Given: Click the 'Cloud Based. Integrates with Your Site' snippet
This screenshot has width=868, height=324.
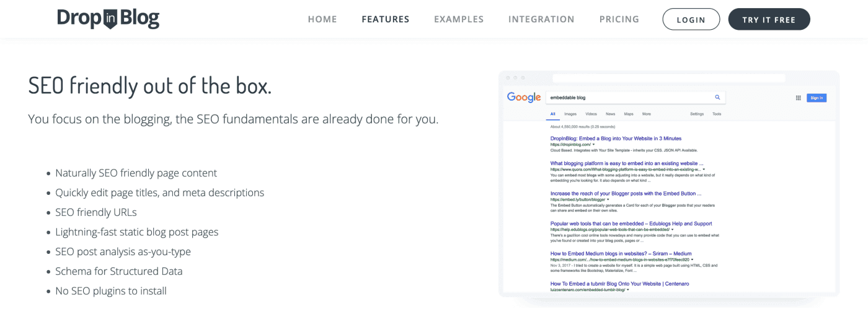Looking at the screenshot, I should coord(624,151).
